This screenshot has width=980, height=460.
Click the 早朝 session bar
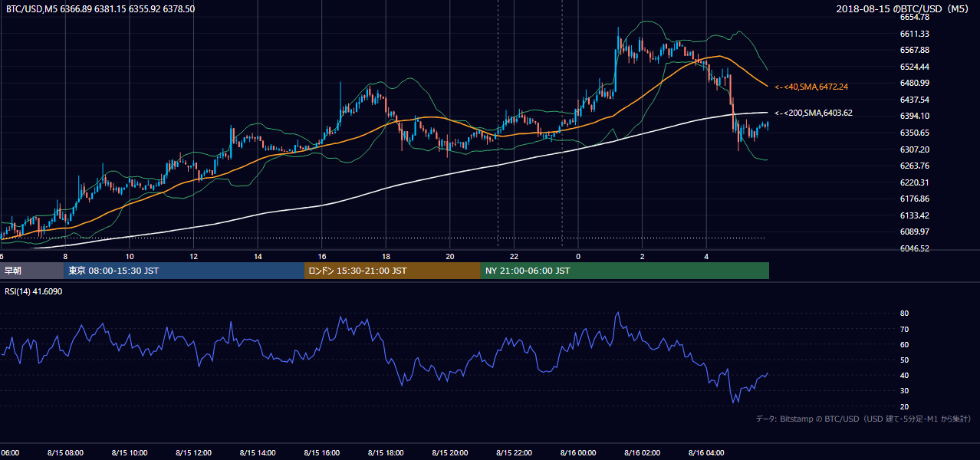(x=31, y=271)
